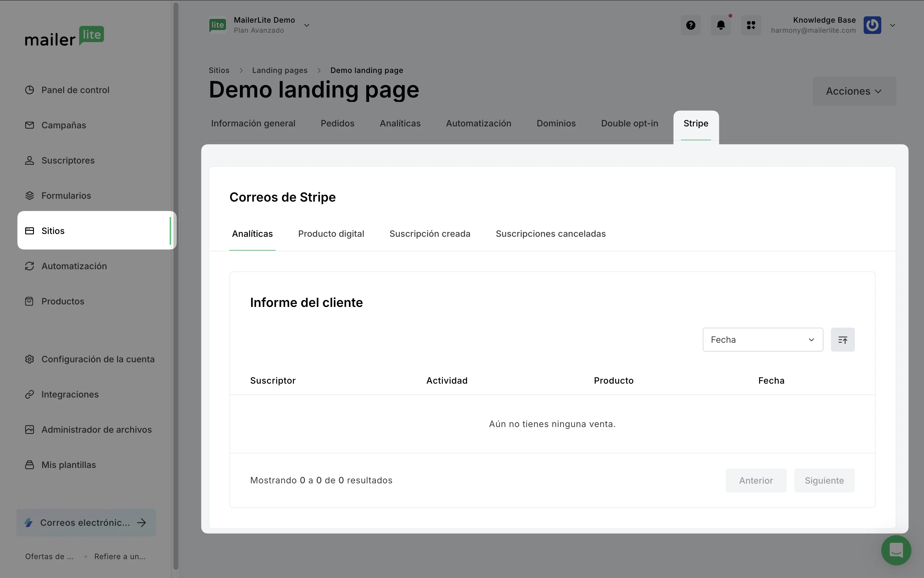Image resolution: width=924 pixels, height=578 pixels.
Task: Click the Fecha column header
Action: click(771, 381)
